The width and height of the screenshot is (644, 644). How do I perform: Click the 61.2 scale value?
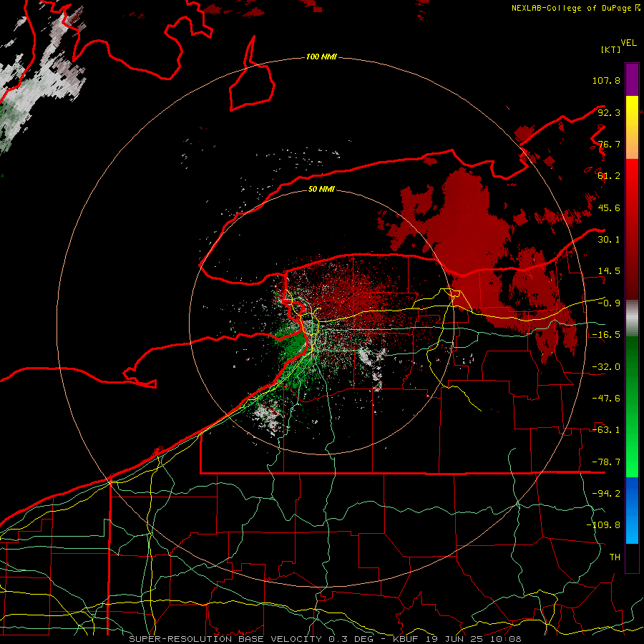tap(609, 176)
